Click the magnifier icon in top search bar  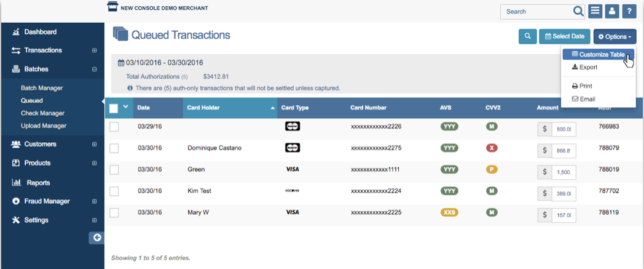tap(578, 11)
